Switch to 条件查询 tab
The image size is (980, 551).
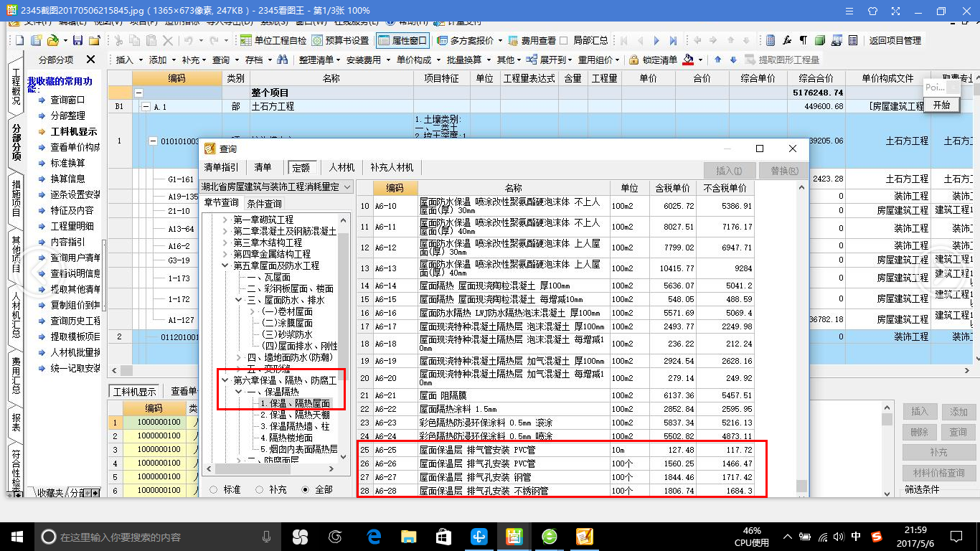point(264,204)
